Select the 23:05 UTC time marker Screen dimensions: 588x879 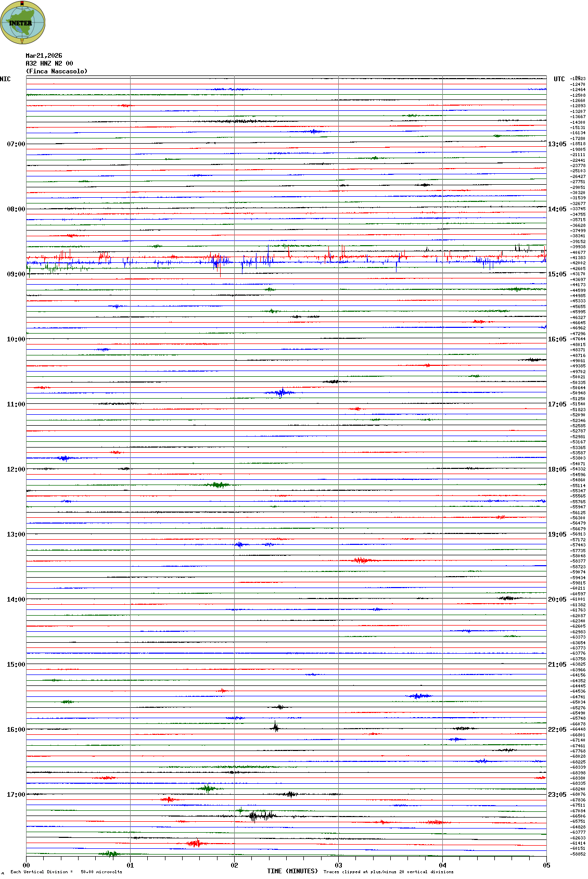[557, 795]
